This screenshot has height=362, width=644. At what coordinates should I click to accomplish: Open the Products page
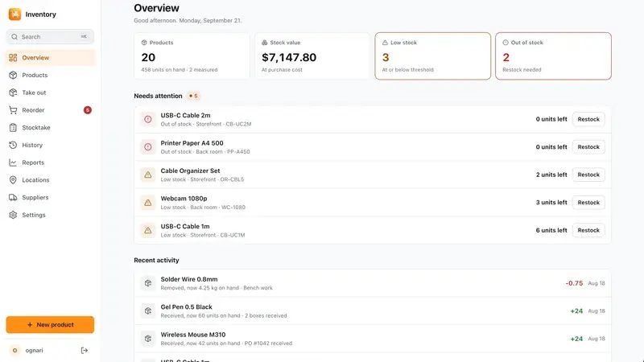tap(50, 75)
